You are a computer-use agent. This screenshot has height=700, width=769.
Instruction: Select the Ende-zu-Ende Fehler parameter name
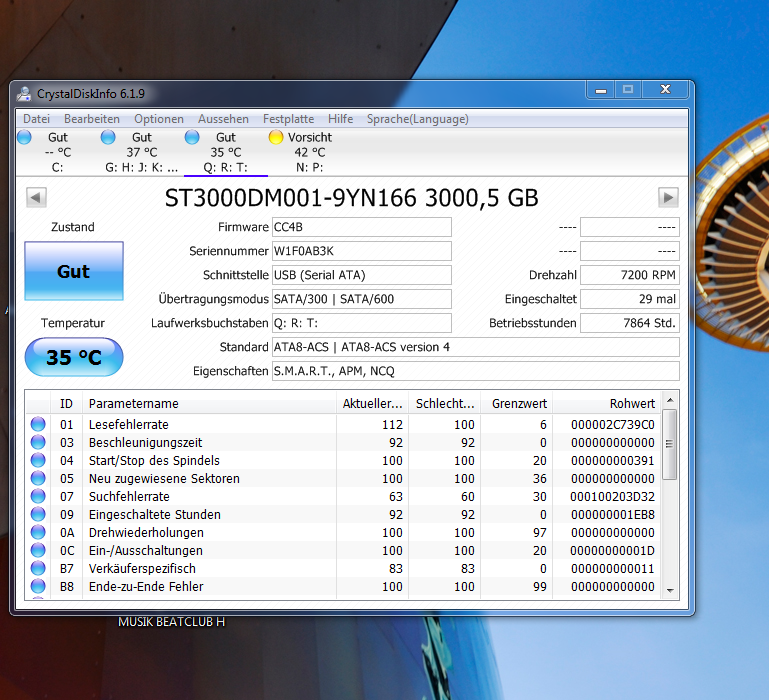[146, 586]
